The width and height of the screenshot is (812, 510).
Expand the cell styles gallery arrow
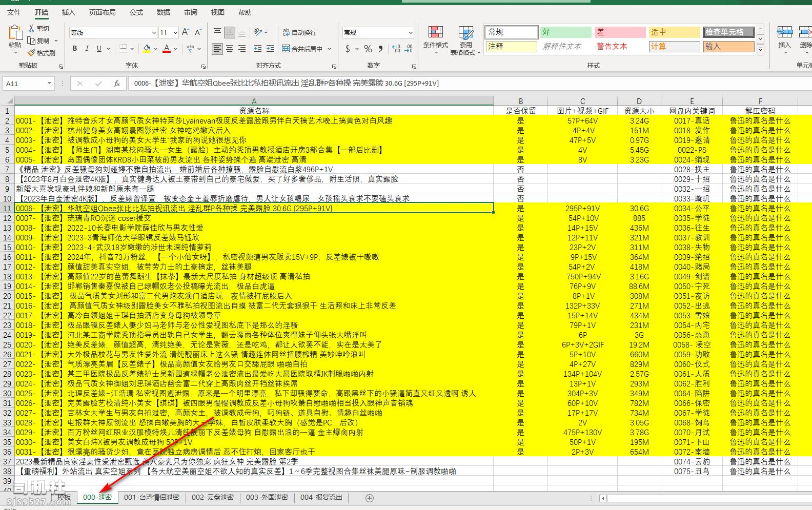point(761,50)
